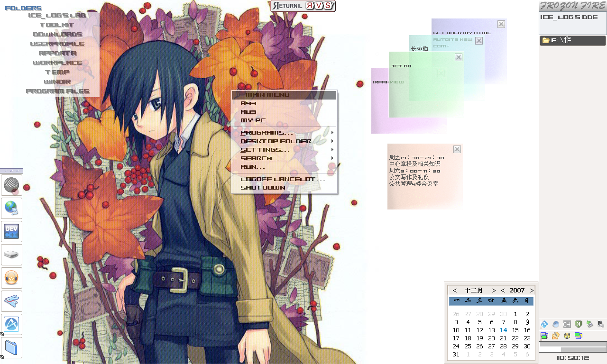Click the F: folder icon in sidebar

coord(546,40)
